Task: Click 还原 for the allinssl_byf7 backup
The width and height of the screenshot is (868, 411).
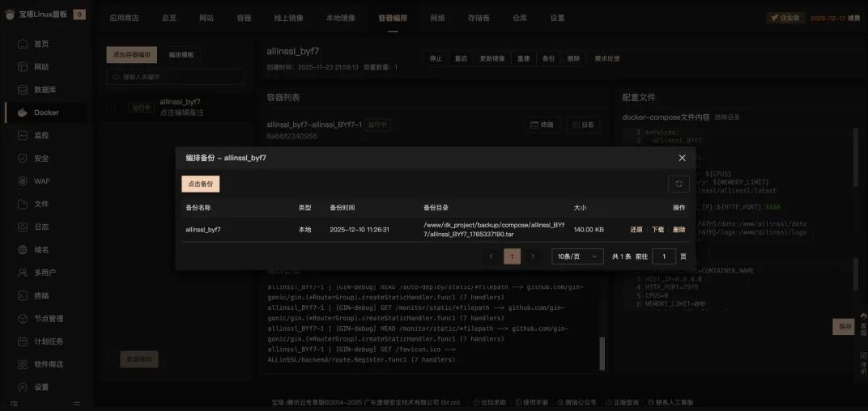Action: (636, 230)
